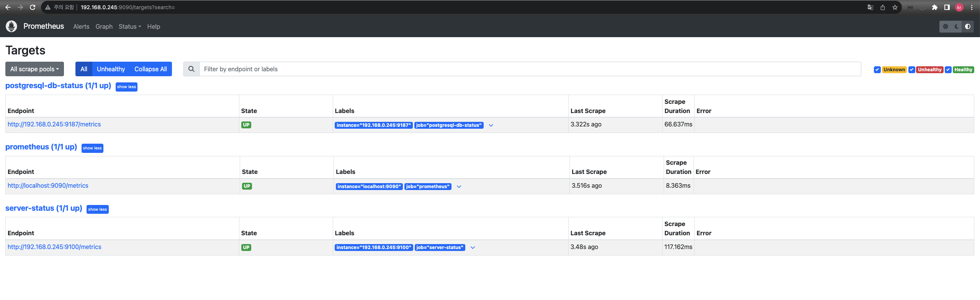Open the translate page icon
This screenshot has width=980, height=300.
[870, 7]
